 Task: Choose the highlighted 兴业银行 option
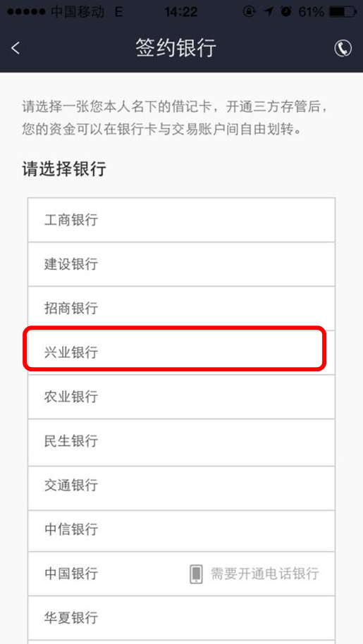pyautogui.click(x=182, y=352)
